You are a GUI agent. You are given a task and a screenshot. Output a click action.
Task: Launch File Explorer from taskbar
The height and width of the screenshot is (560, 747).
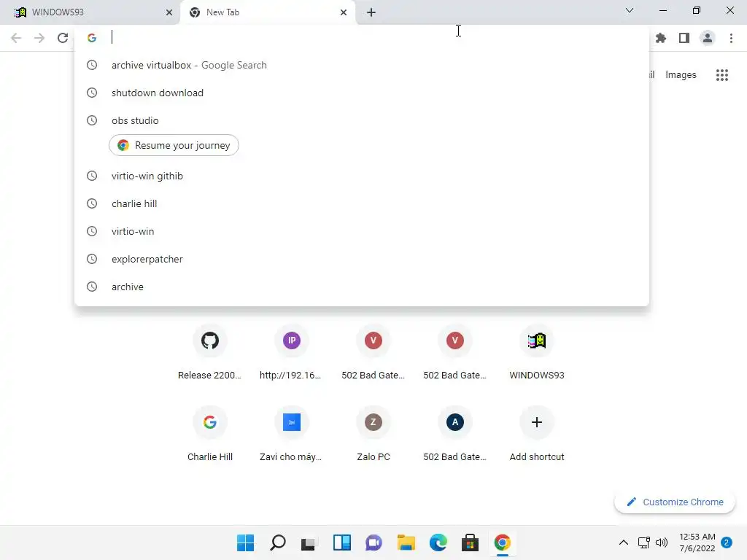coord(406,542)
